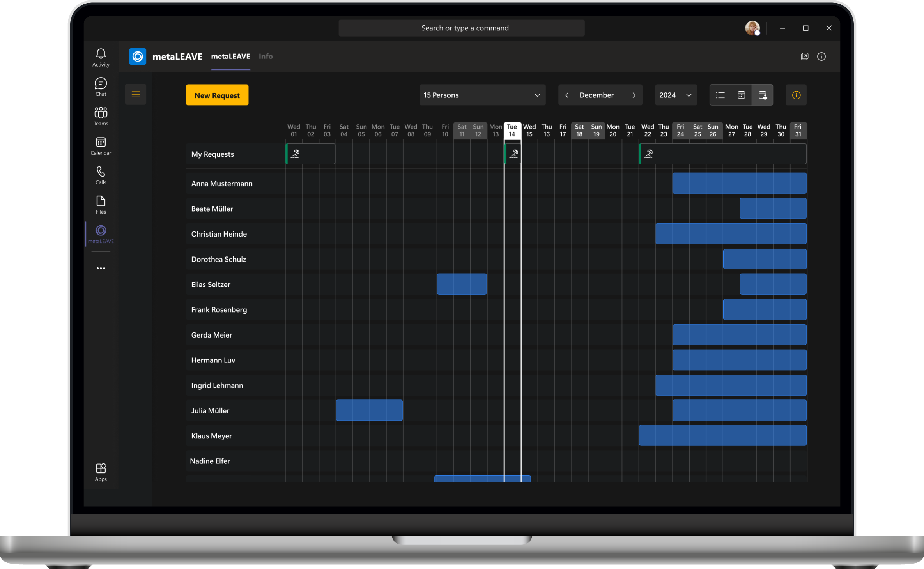This screenshot has height=569, width=924.
Task: Click Christian Heinde's name
Action: pyautogui.click(x=219, y=234)
